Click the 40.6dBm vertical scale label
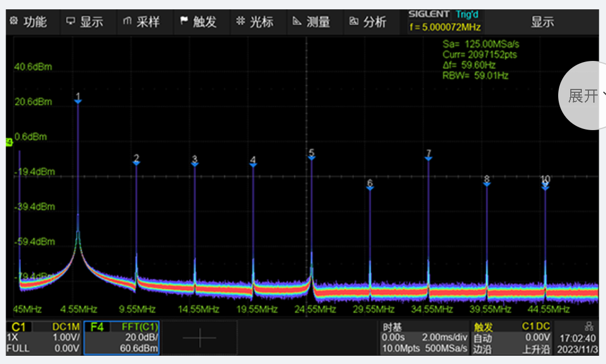The width and height of the screenshot is (606, 364). click(33, 67)
